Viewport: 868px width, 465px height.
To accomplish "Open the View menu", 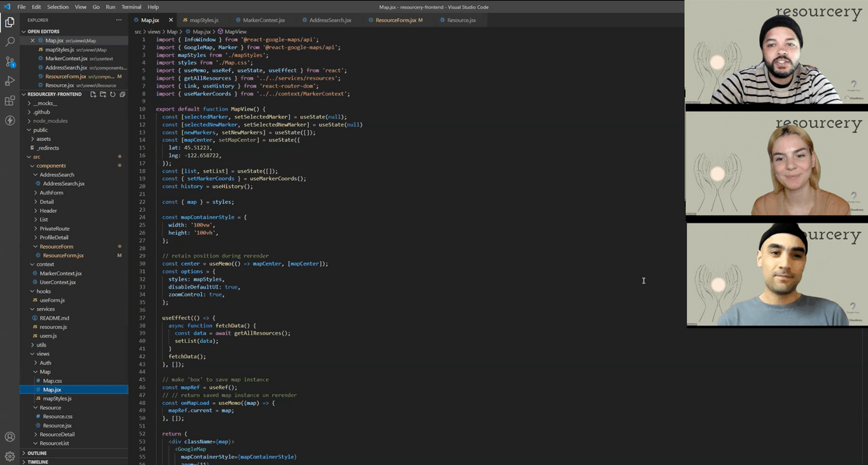I will click(80, 7).
